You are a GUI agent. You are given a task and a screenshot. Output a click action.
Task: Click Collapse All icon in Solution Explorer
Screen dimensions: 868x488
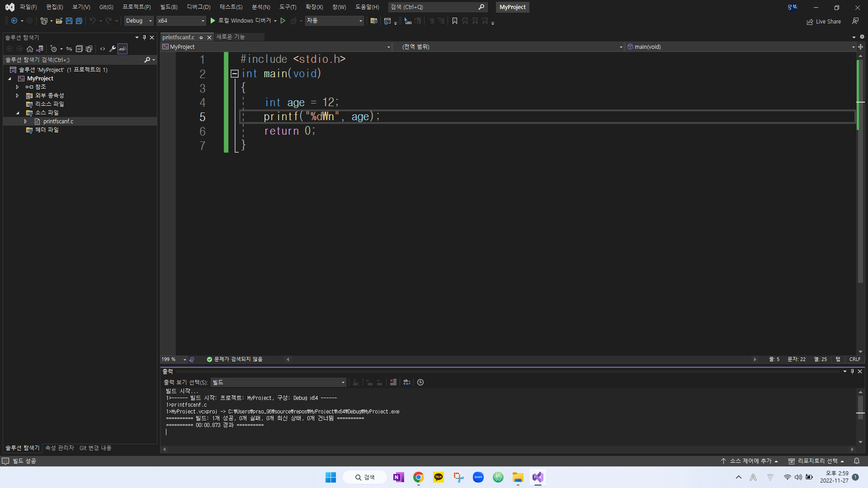(79, 49)
